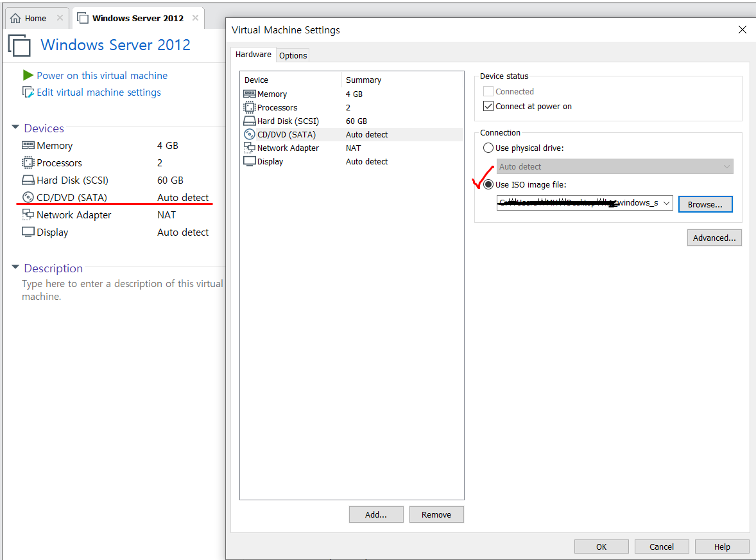Image resolution: width=756 pixels, height=560 pixels.
Task: Open Help for virtual machine settings
Action: click(722, 547)
